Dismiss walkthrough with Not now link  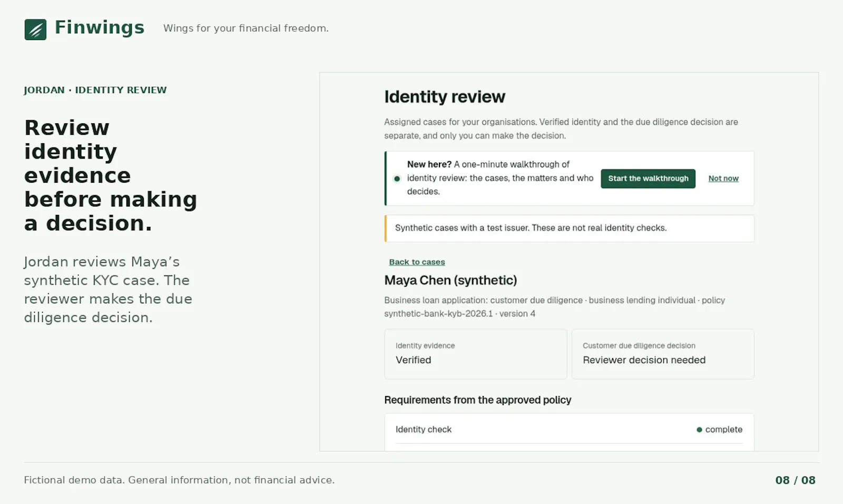(x=723, y=179)
